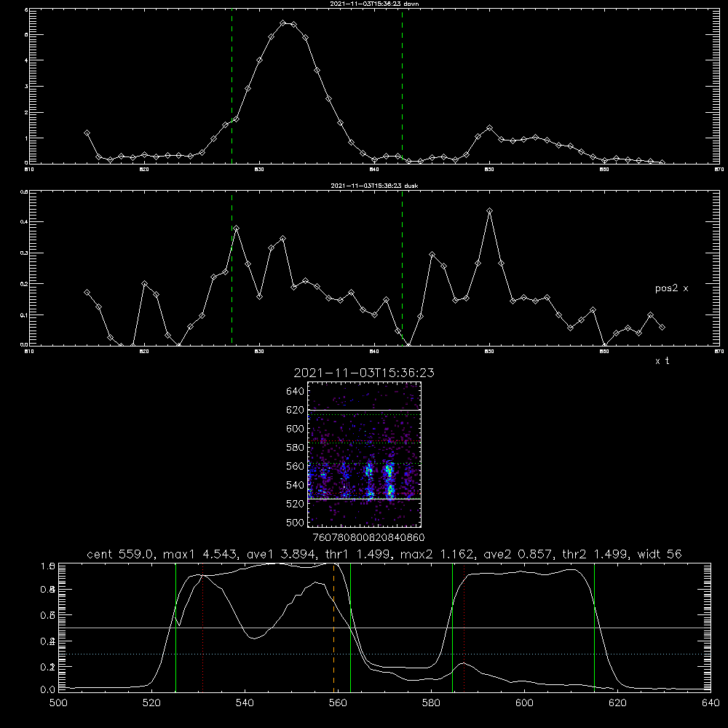Click the spectrogram x-axis label string '760780800820840860'
Viewport: 728px width, 728px height.
point(368,537)
